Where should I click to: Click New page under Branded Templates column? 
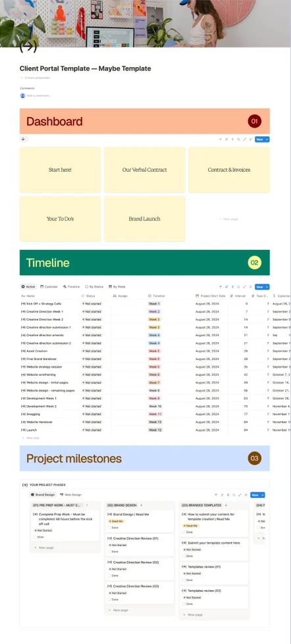[x=193, y=615]
